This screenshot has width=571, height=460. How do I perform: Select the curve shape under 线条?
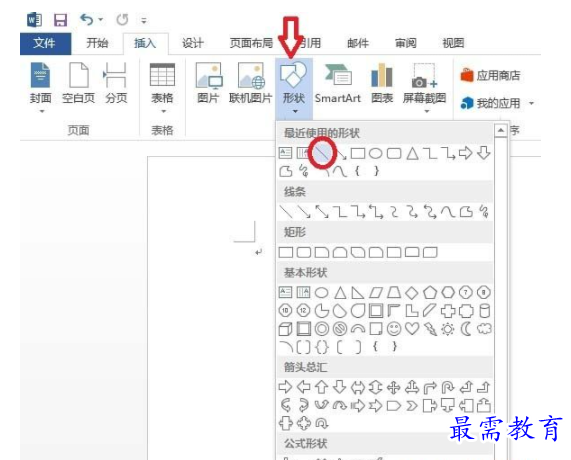[448, 212]
